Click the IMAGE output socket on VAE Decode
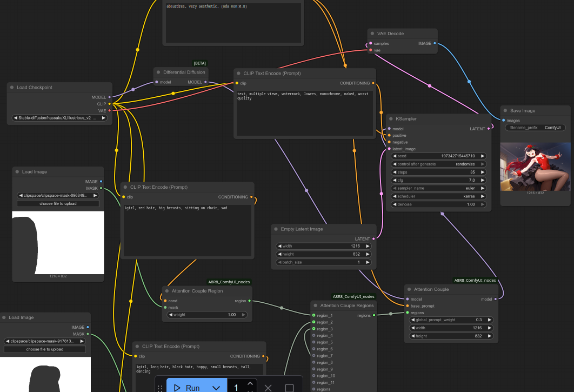This screenshot has width=574, height=392. pos(435,43)
